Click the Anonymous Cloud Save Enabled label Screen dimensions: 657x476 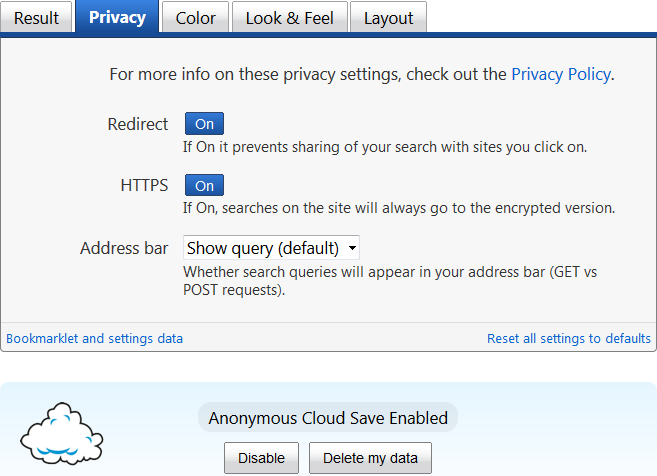pos(328,418)
